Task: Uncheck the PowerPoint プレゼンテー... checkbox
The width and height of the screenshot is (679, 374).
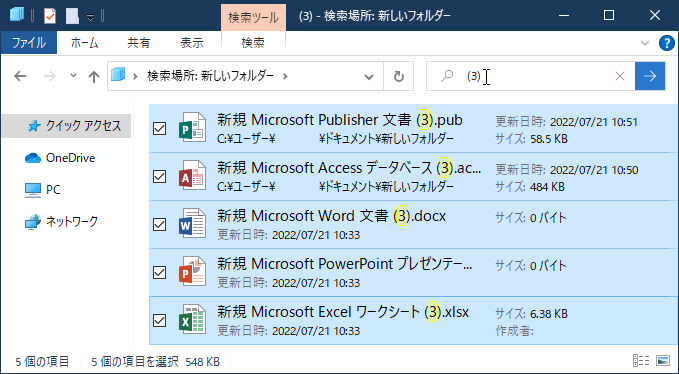Action: 159,273
